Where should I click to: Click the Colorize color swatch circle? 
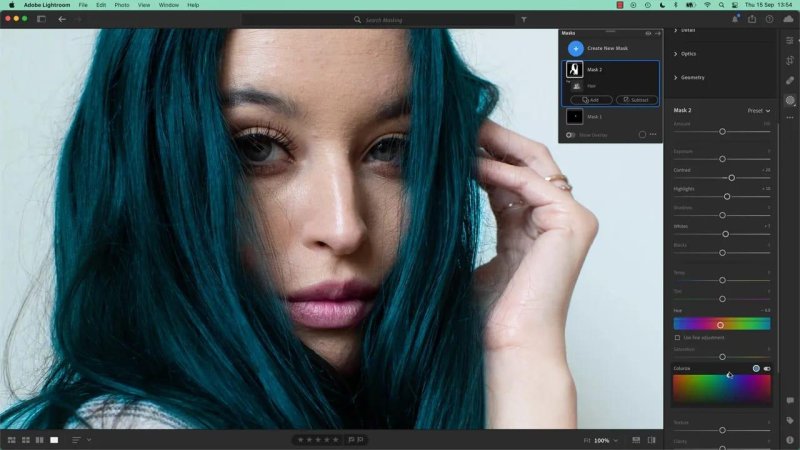[756, 368]
